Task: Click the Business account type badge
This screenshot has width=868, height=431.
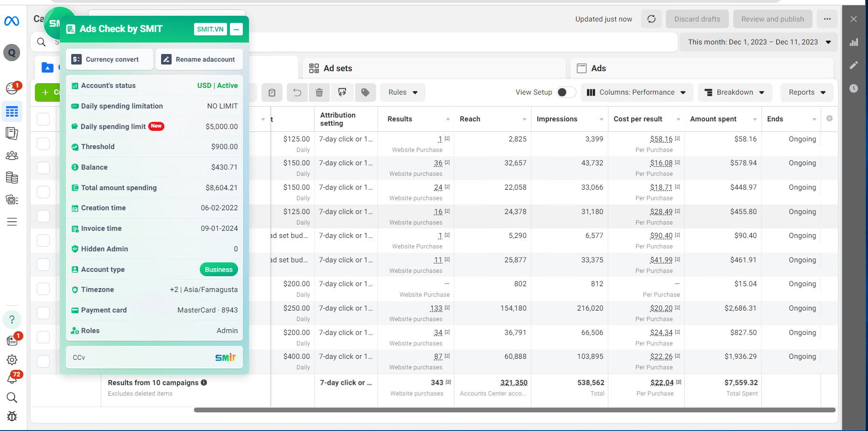Action: [x=218, y=269]
